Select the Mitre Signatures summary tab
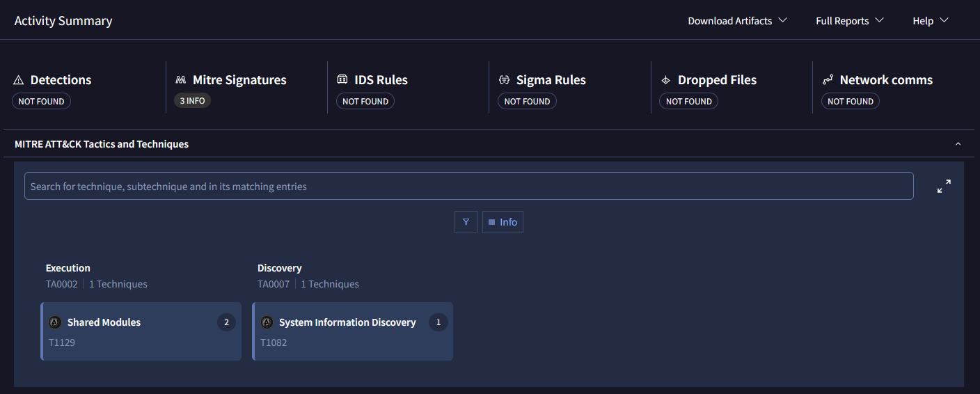This screenshot has height=394, width=980. (x=239, y=80)
